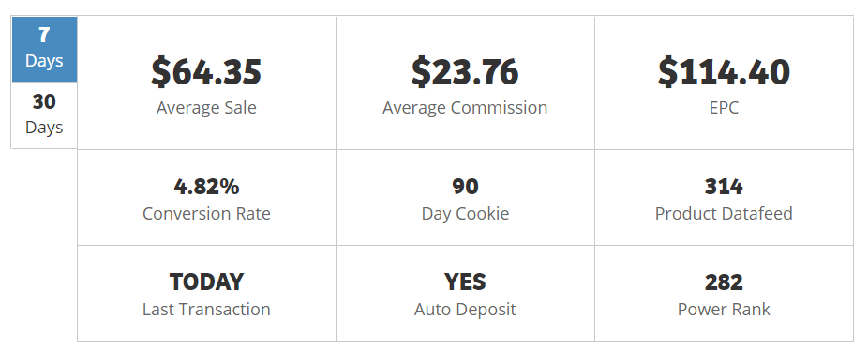The height and width of the screenshot is (350, 868).
Task: Click the 314 Product Datafeed count
Action: [724, 187]
